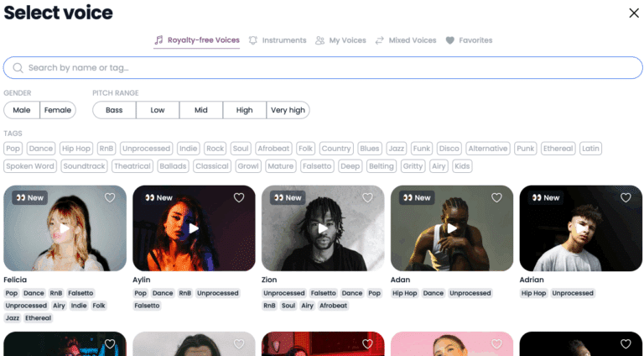This screenshot has height=356, width=644.
Task: Toggle the Indie tag filter
Action: tap(189, 149)
